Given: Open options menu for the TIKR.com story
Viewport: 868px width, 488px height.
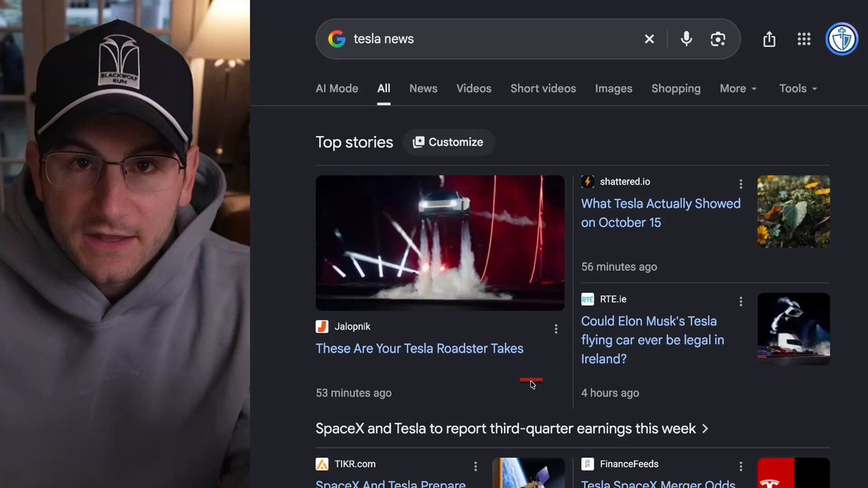Looking at the screenshot, I should (x=475, y=466).
